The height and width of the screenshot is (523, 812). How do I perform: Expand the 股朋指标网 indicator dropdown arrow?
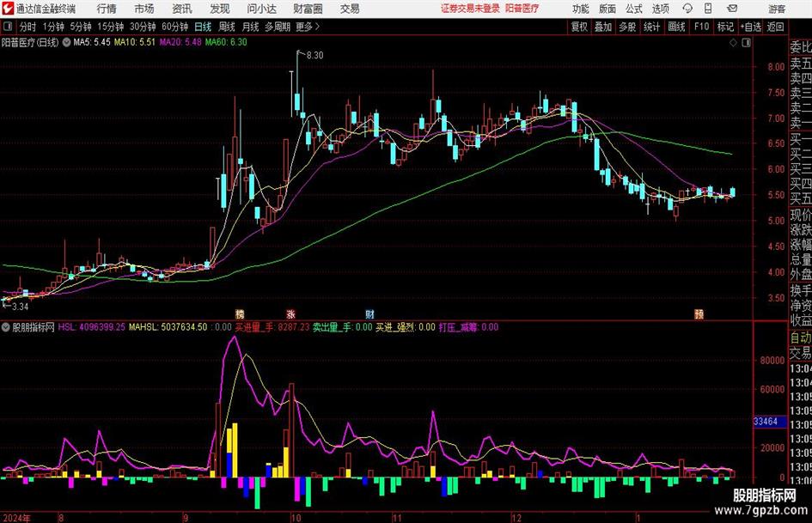click(x=6, y=327)
